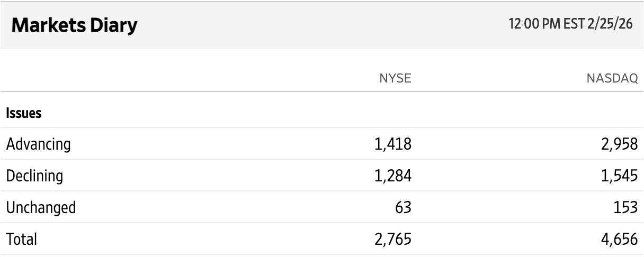This screenshot has width=644, height=257.
Task: Select the Unchanged row label
Action: click(x=41, y=207)
